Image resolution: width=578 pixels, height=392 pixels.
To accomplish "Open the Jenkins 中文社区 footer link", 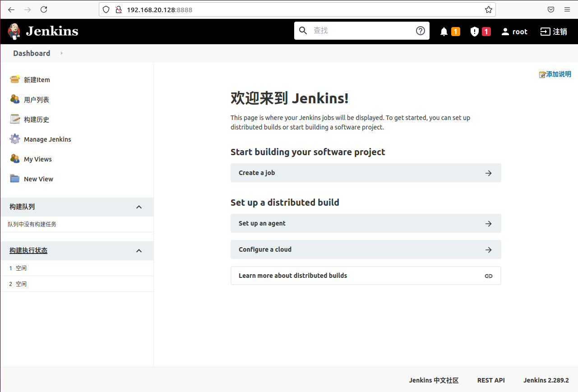I will click(x=434, y=380).
